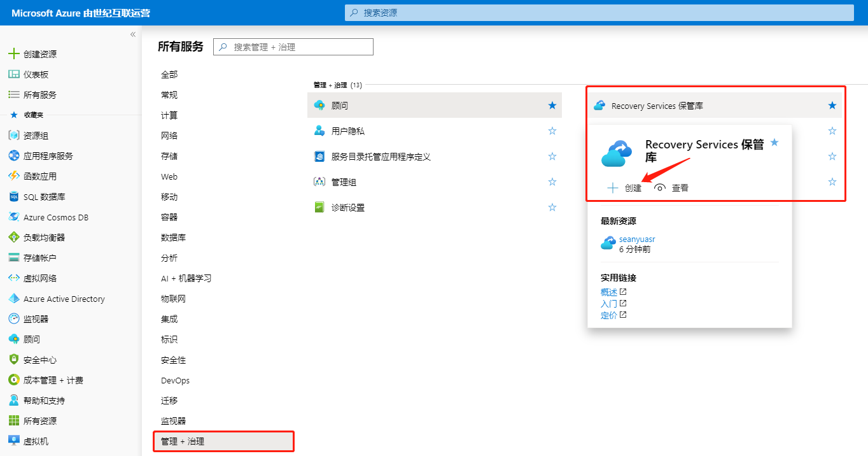Click the 用户隐私 service icon
The image size is (868, 456).
[319, 131]
